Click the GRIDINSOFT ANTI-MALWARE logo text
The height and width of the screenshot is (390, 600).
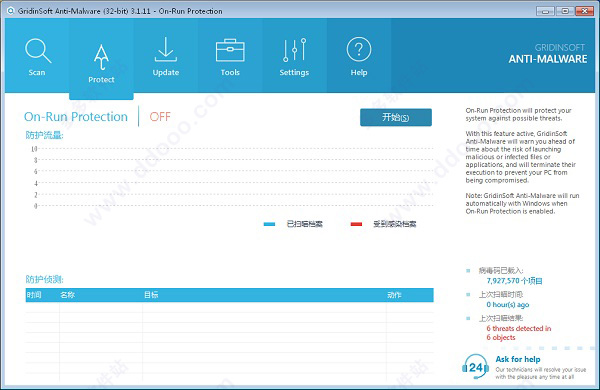548,54
